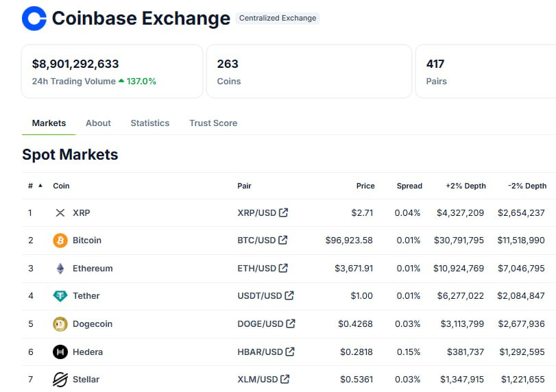Screen dimensions: 556x392
Task: Click the Dogecoin coin icon
Action: [60, 324]
